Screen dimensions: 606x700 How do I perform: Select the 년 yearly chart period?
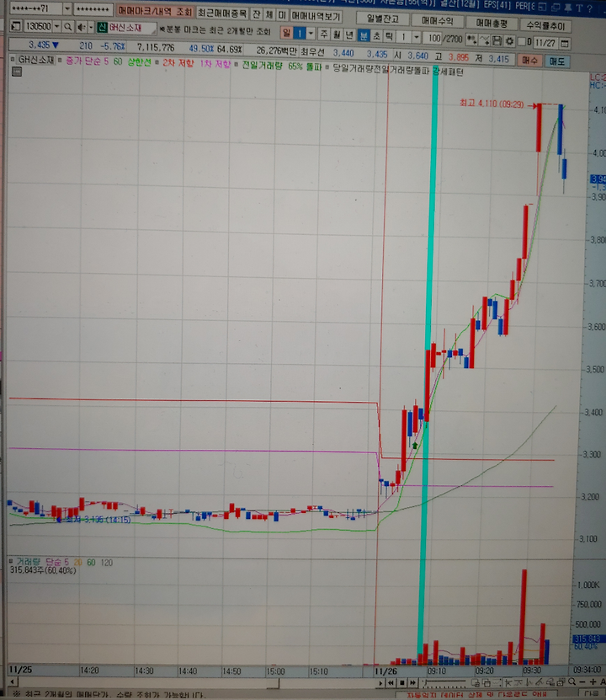click(x=349, y=35)
